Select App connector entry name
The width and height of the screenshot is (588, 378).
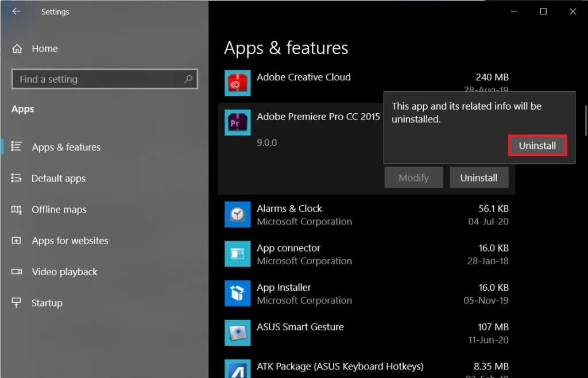288,248
